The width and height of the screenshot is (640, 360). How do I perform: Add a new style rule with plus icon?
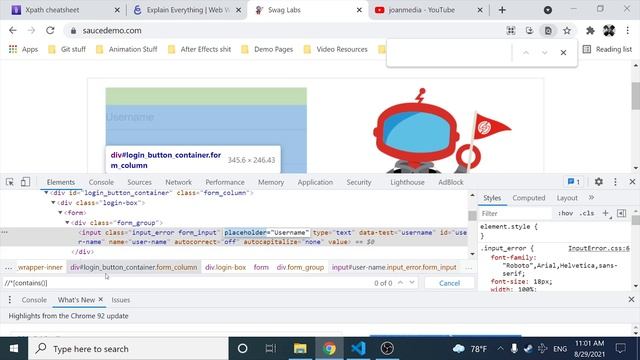(606, 213)
